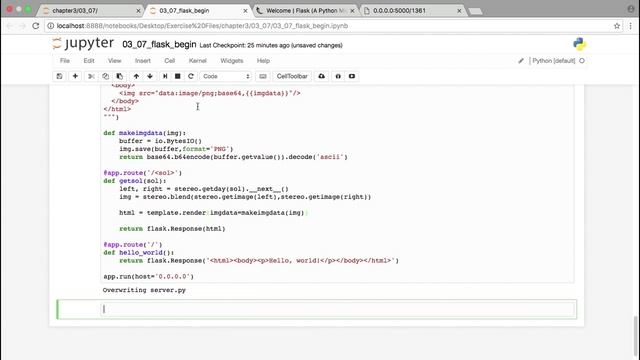Open the File menu
This screenshot has width=640, height=360.
[x=65, y=61]
